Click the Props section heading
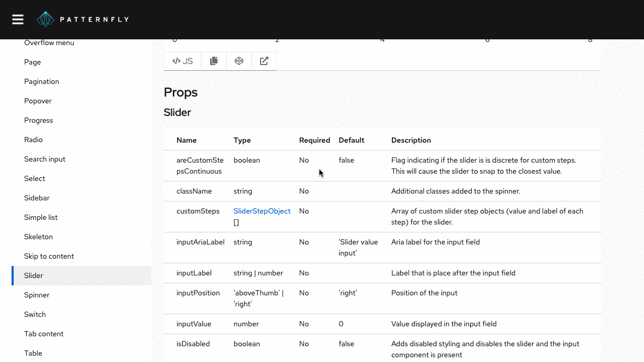This screenshot has width=644, height=362. [181, 92]
